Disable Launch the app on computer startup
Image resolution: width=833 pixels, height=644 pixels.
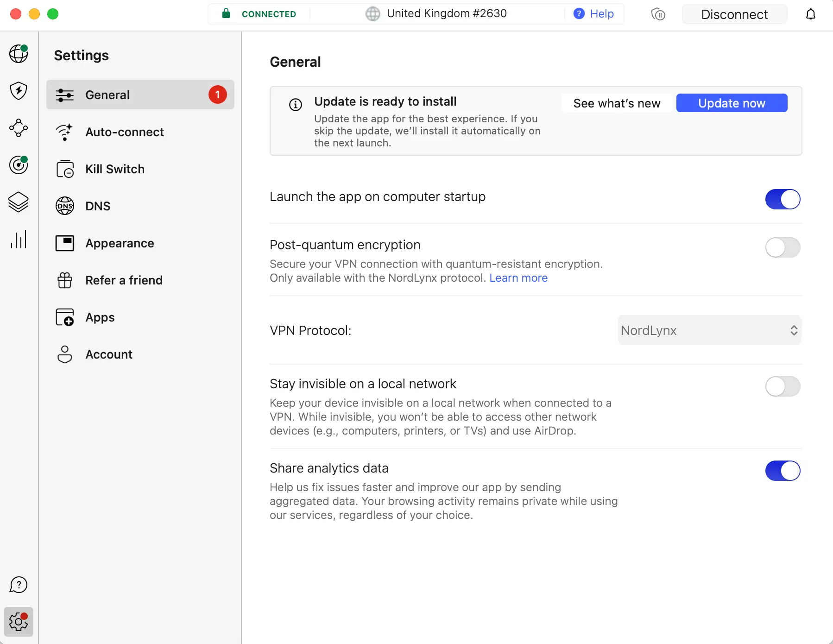(783, 199)
